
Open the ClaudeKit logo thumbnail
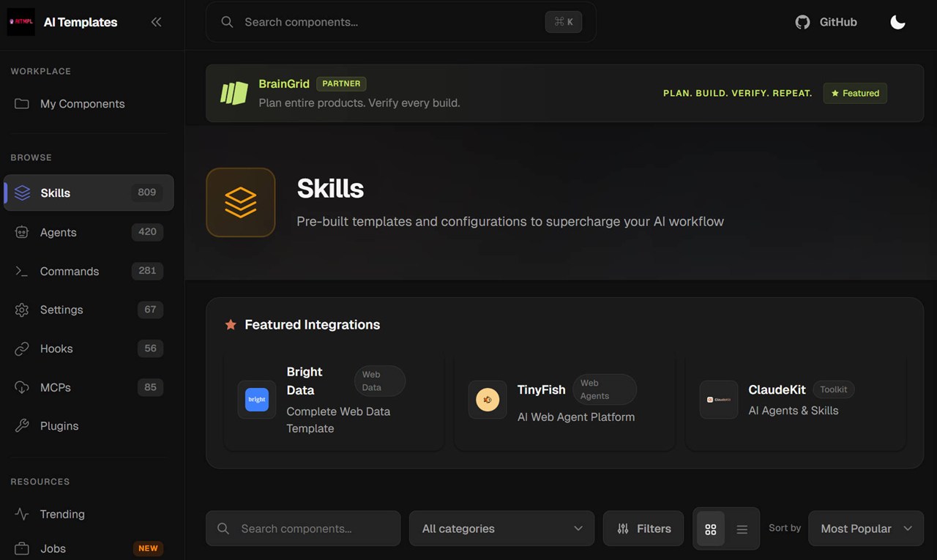719,400
